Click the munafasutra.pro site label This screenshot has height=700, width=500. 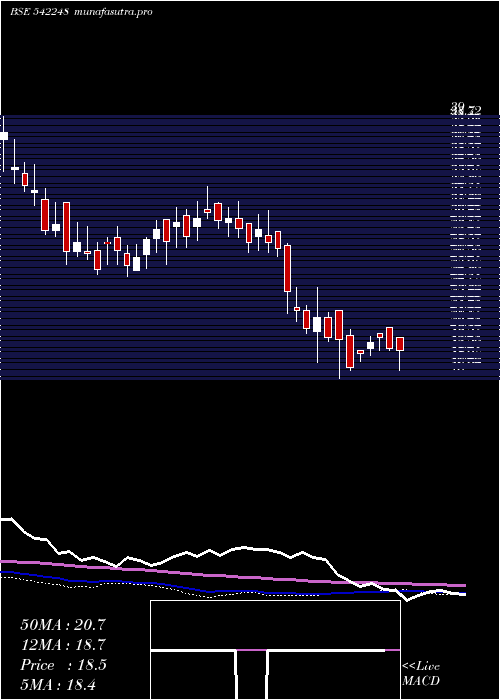point(114,12)
